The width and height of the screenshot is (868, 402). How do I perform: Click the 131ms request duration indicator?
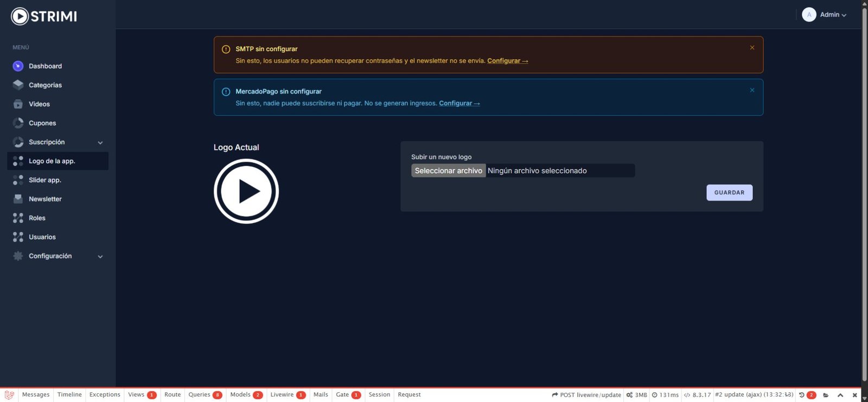coord(665,395)
